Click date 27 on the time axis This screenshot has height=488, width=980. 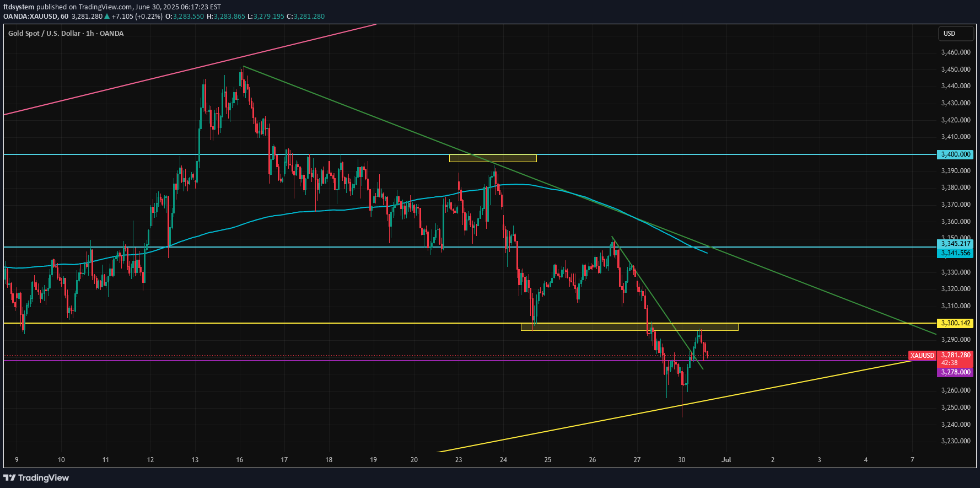pos(637,459)
